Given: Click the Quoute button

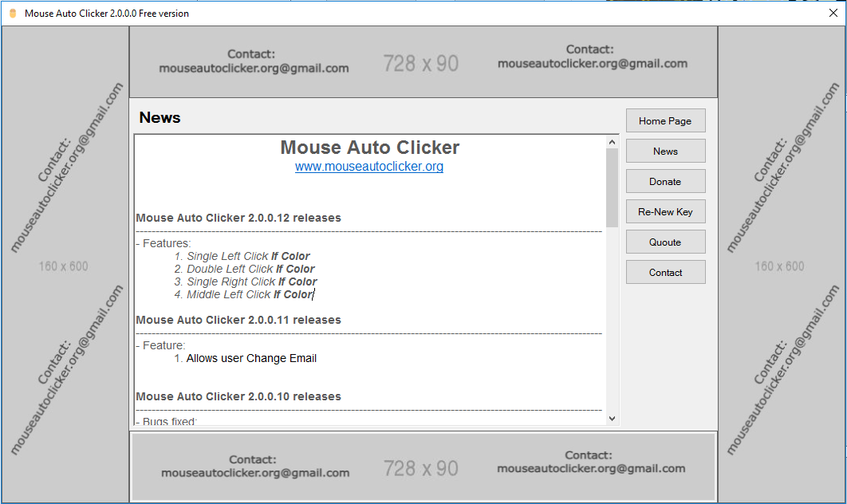Looking at the screenshot, I should (x=665, y=242).
